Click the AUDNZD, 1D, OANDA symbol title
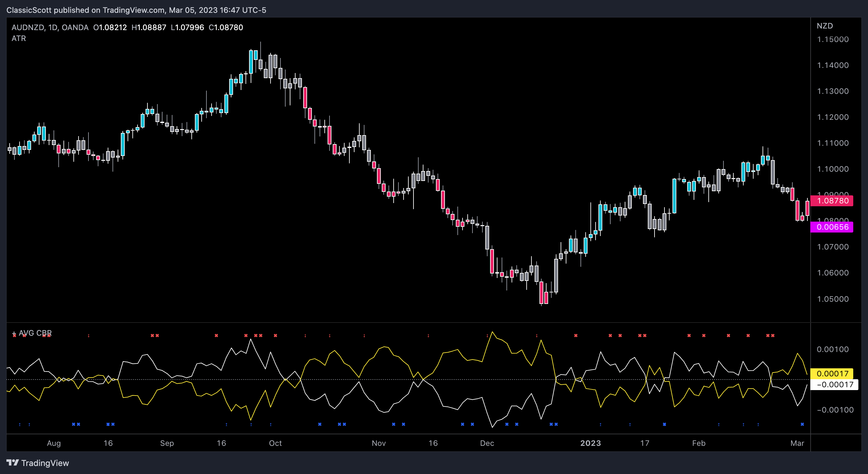The width and height of the screenshot is (868, 474). point(50,27)
